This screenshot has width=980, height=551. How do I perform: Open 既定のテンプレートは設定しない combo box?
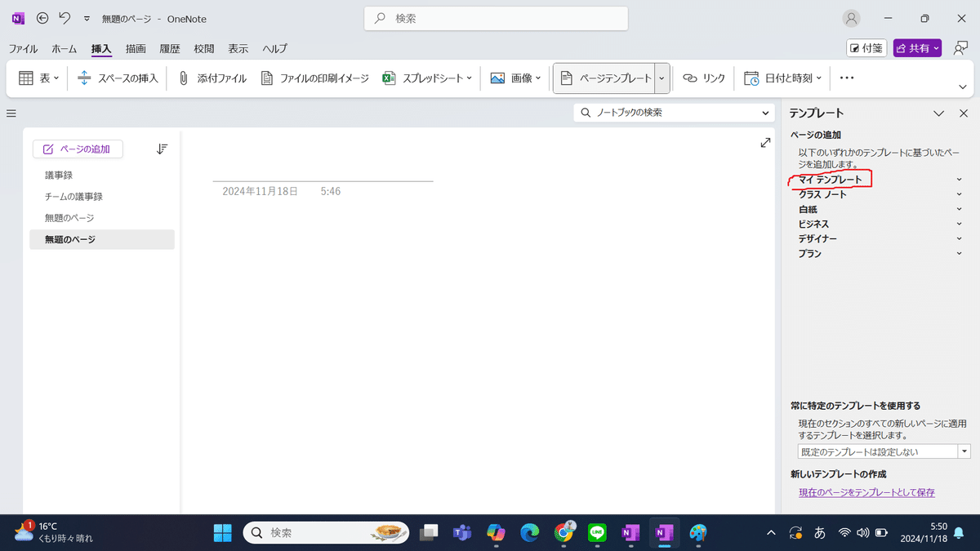[x=884, y=451]
